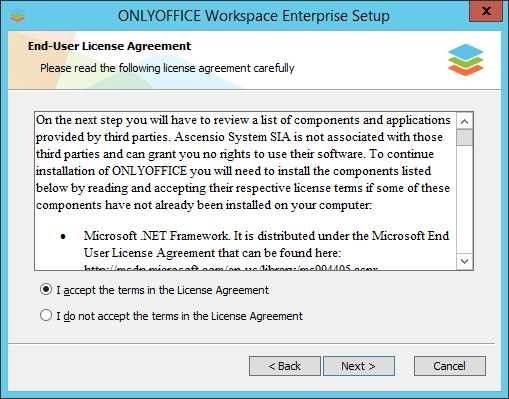Click the Microsoft .NET Framework bullet item

pyautogui.click(x=266, y=244)
